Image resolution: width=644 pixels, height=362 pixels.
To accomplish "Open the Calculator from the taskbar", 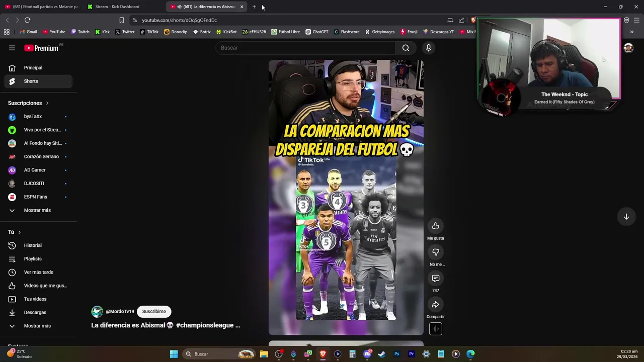I will [x=352, y=354].
